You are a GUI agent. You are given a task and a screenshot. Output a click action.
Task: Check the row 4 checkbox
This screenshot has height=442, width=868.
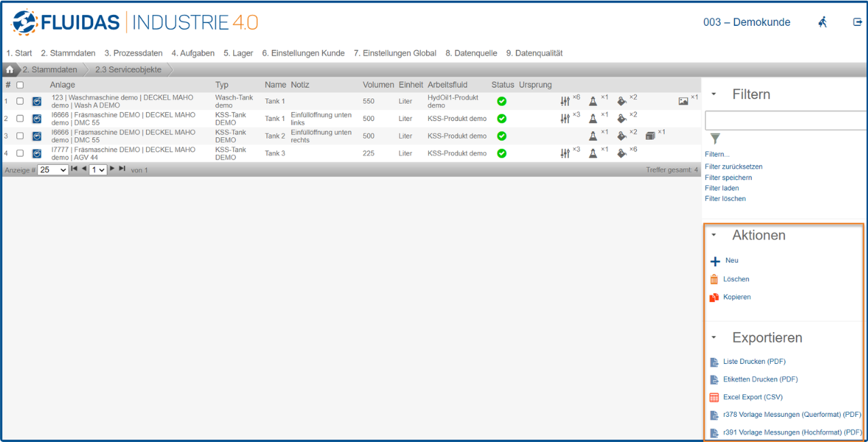coord(20,153)
